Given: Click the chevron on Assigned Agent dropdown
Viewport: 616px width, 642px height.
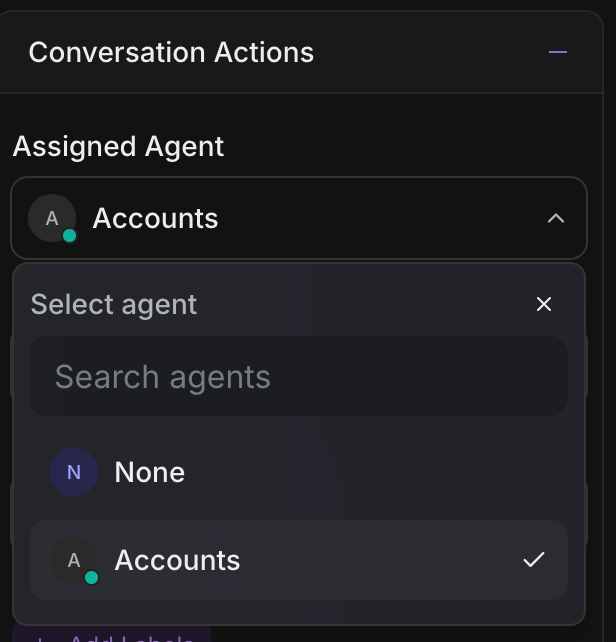Looking at the screenshot, I should click(x=556, y=218).
